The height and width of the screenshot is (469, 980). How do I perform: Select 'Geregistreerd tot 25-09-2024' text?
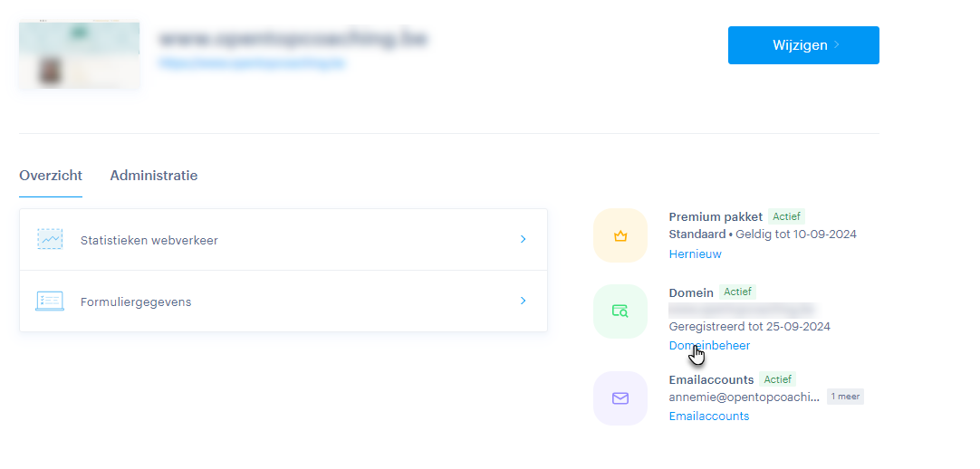[749, 327]
